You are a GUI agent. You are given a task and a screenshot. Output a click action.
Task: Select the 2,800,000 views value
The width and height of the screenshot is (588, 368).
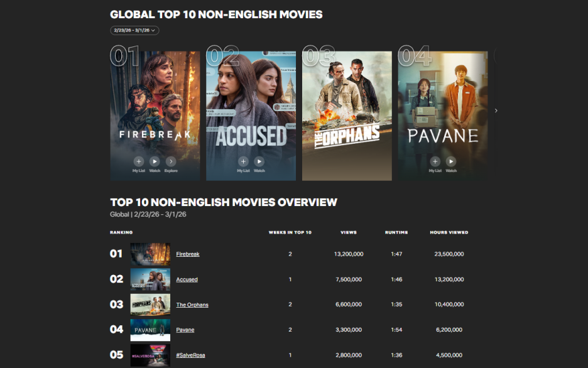click(349, 355)
